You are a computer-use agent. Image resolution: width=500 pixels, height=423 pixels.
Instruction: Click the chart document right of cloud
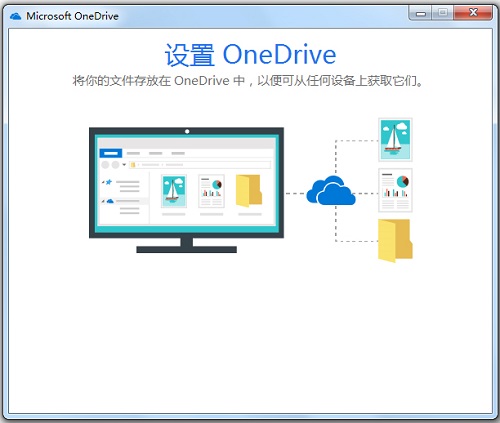pyautogui.click(x=395, y=190)
